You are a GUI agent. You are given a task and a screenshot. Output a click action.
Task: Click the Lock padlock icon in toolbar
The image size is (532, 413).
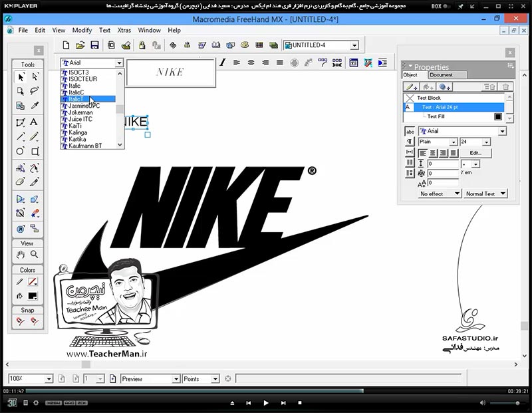142,45
